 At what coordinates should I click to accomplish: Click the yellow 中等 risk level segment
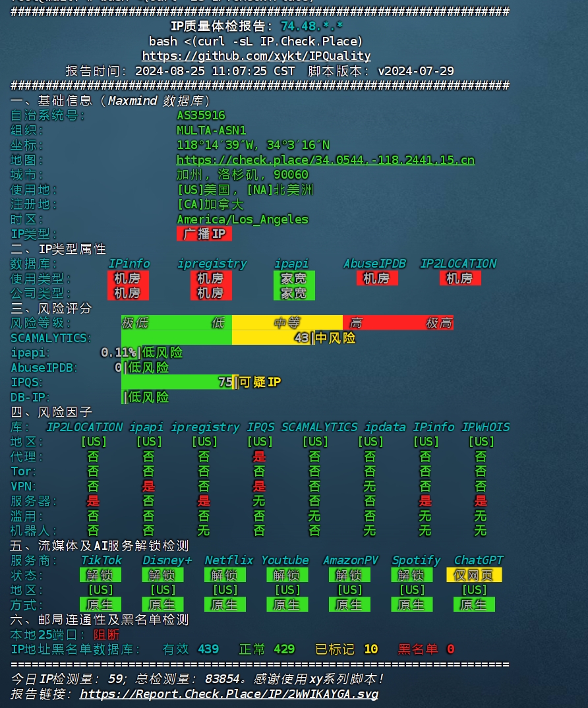point(287,323)
